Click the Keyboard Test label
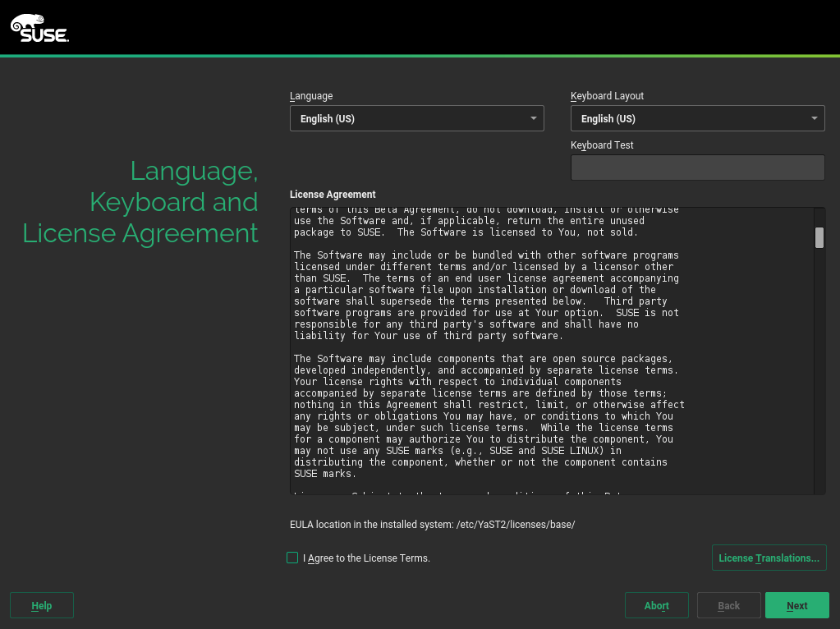 [602, 145]
